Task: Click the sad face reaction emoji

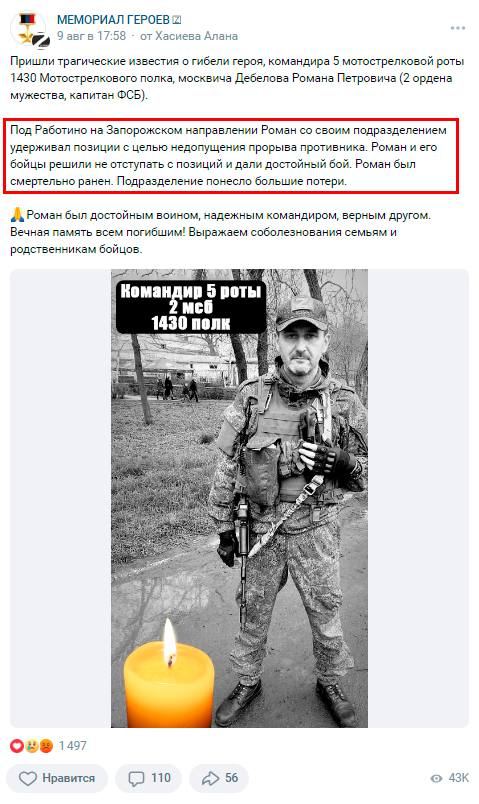Action: pos(32,746)
